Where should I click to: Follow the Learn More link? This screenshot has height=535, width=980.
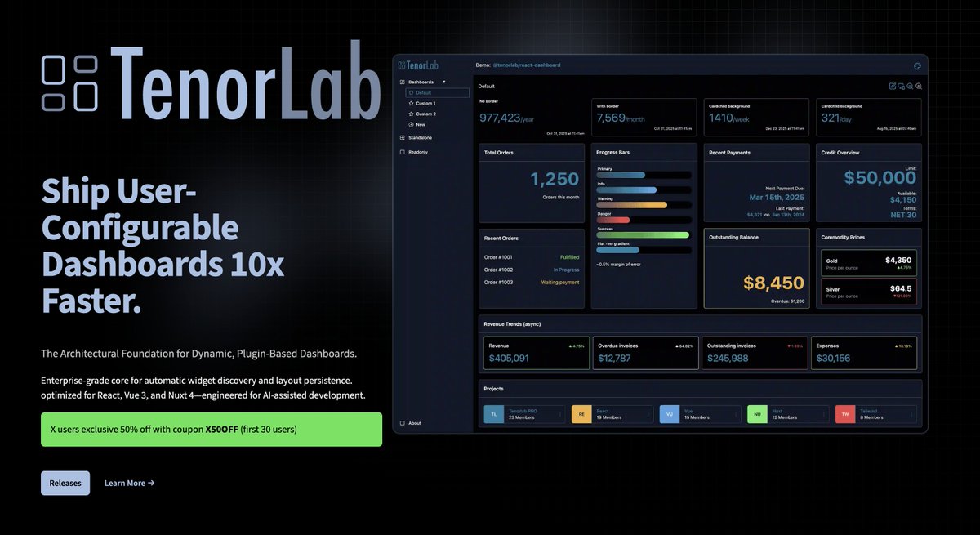pos(130,483)
